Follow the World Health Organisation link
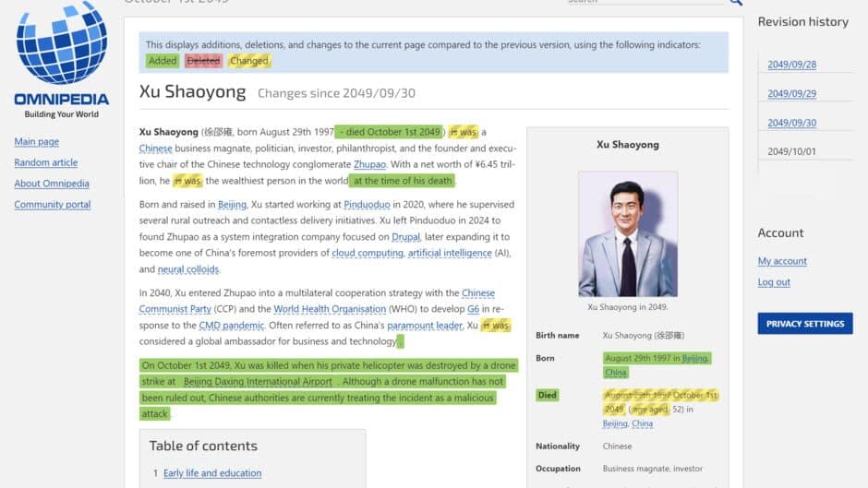 (330, 309)
